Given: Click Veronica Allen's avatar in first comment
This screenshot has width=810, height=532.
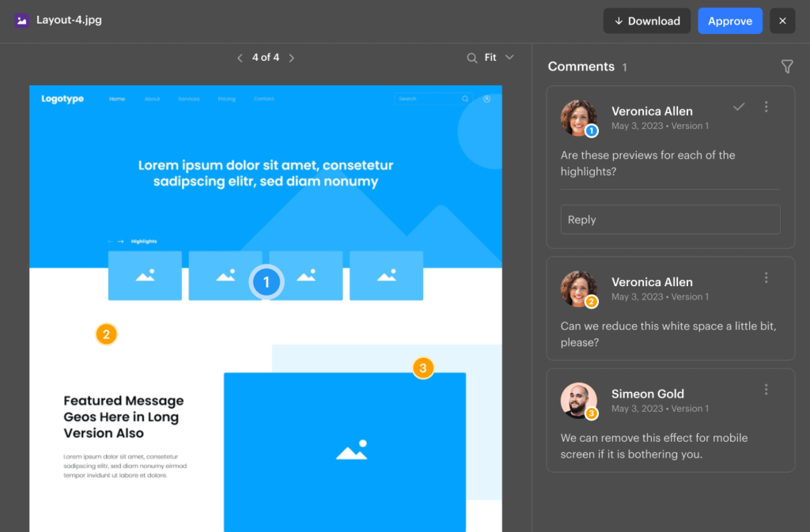Looking at the screenshot, I should (578, 118).
